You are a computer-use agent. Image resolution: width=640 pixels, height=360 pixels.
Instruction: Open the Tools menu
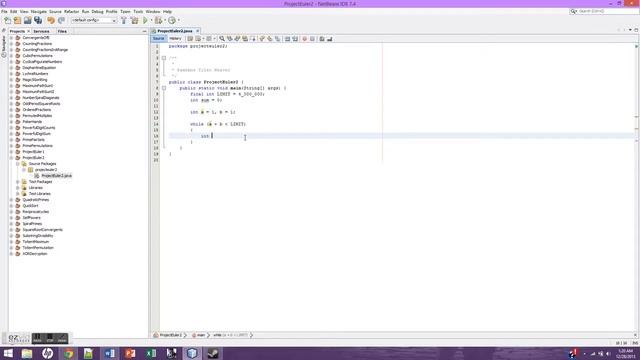click(138, 11)
